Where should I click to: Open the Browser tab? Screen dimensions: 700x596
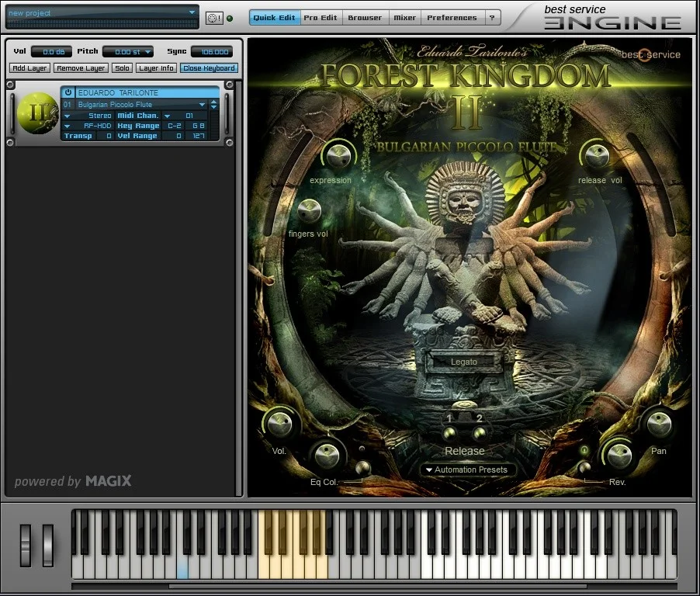pos(365,18)
